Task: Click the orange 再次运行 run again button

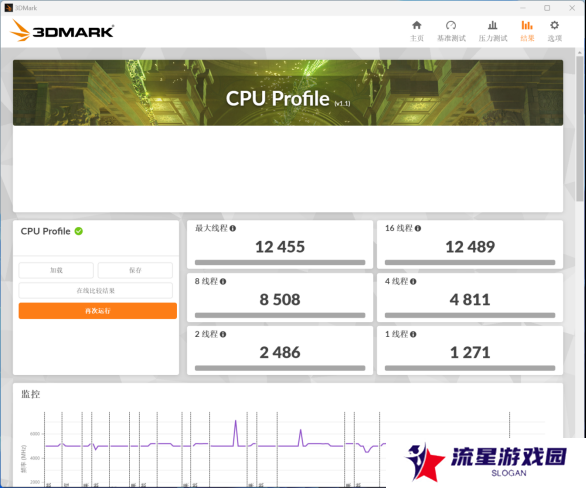Action: click(x=98, y=311)
